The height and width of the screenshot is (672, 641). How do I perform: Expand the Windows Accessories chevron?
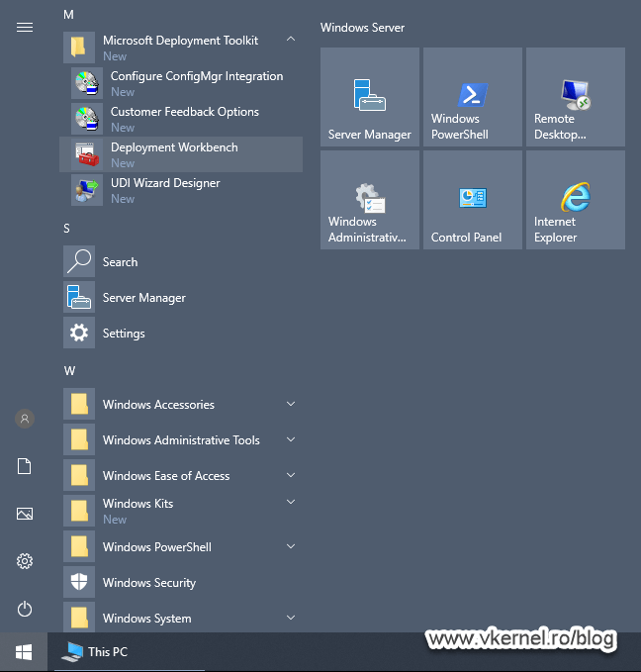291,404
